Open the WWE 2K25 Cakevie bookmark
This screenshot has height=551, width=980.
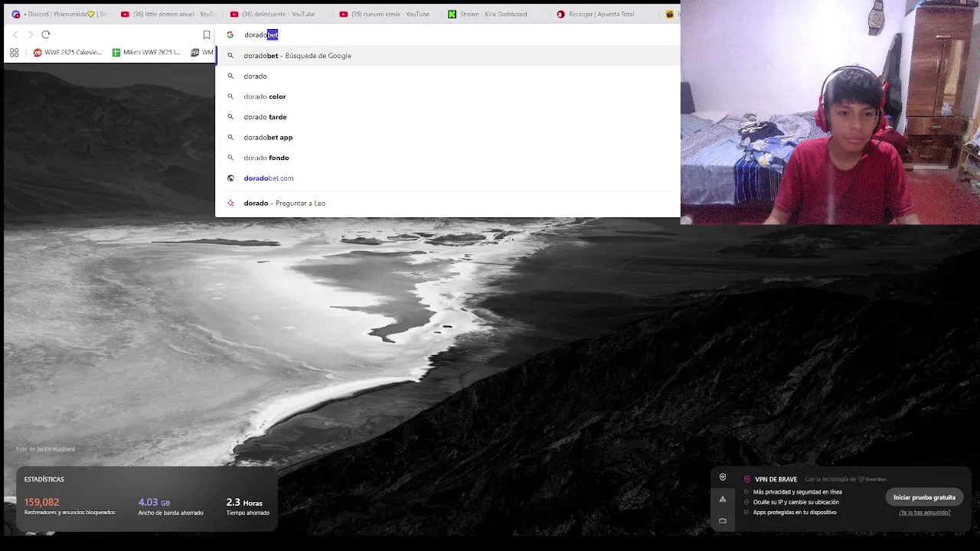67,53
